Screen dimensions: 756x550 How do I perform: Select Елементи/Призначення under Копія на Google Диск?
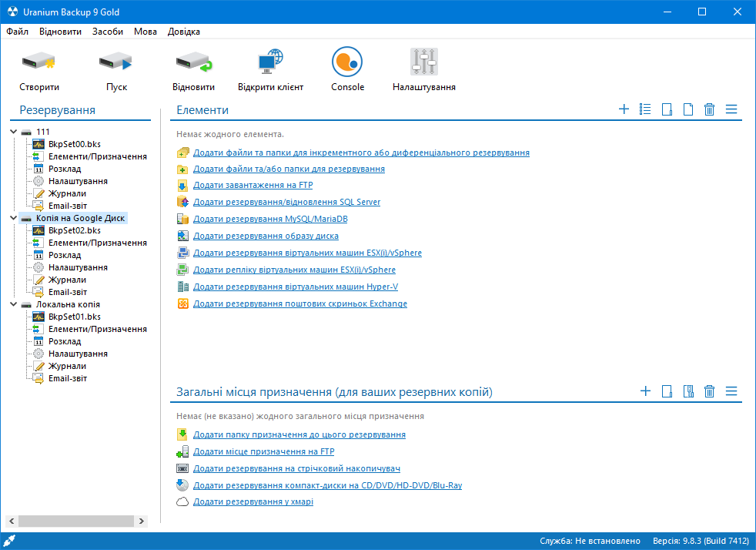[x=98, y=243]
